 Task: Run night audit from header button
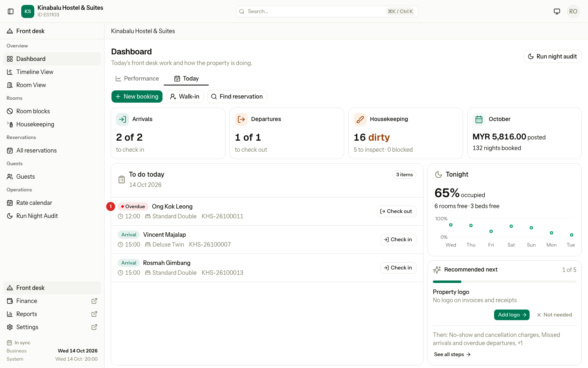click(552, 56)
